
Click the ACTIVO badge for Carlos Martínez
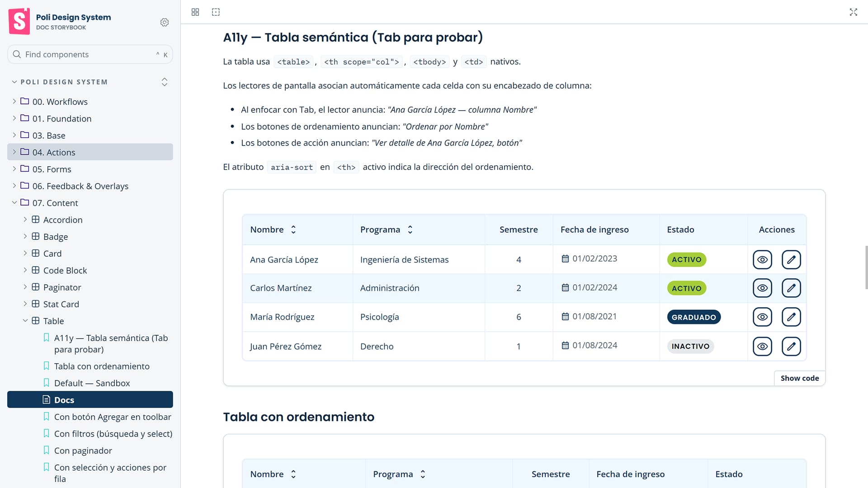coord(686,288)
